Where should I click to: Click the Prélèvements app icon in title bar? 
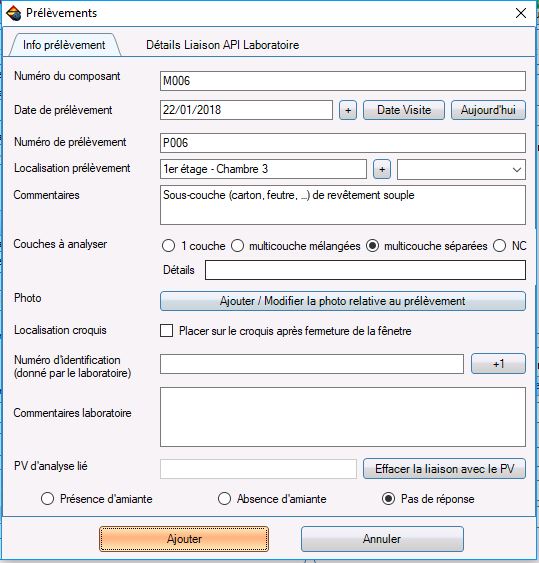(14, 13)
